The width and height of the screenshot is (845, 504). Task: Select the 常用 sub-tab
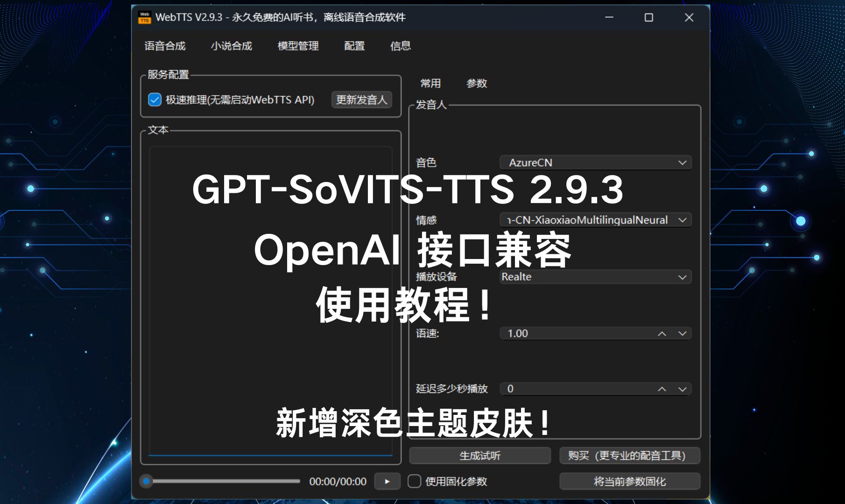(x=430, y=83)
